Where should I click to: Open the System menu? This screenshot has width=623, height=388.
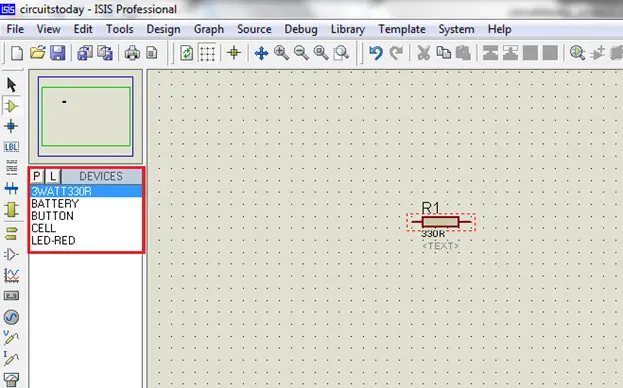456,29
